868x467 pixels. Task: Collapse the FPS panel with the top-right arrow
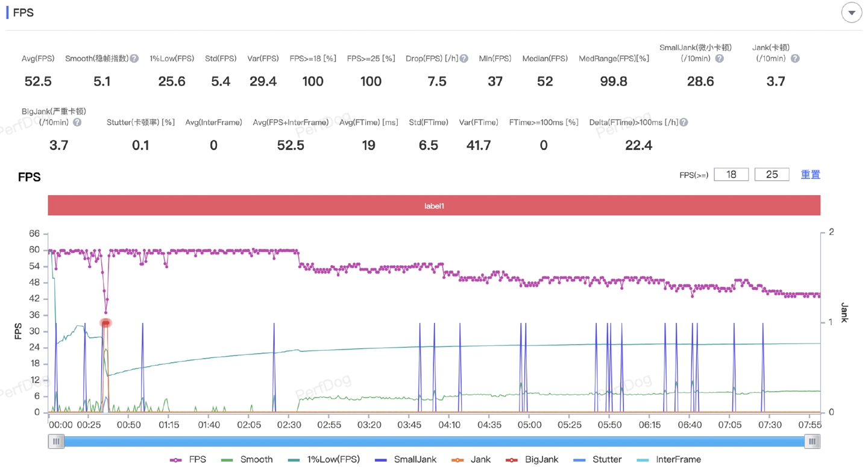point(851,13)
